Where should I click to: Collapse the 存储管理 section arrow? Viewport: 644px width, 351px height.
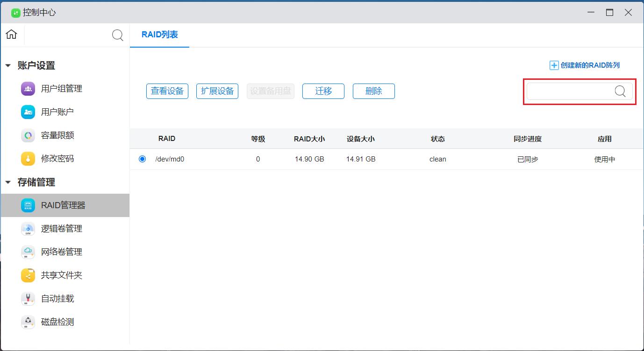click(8, 183)
